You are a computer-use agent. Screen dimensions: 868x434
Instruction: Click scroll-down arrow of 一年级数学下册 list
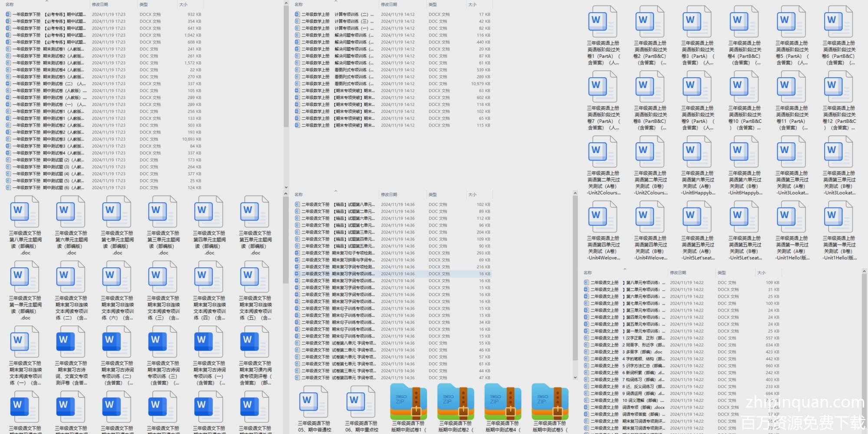point(286,187)
